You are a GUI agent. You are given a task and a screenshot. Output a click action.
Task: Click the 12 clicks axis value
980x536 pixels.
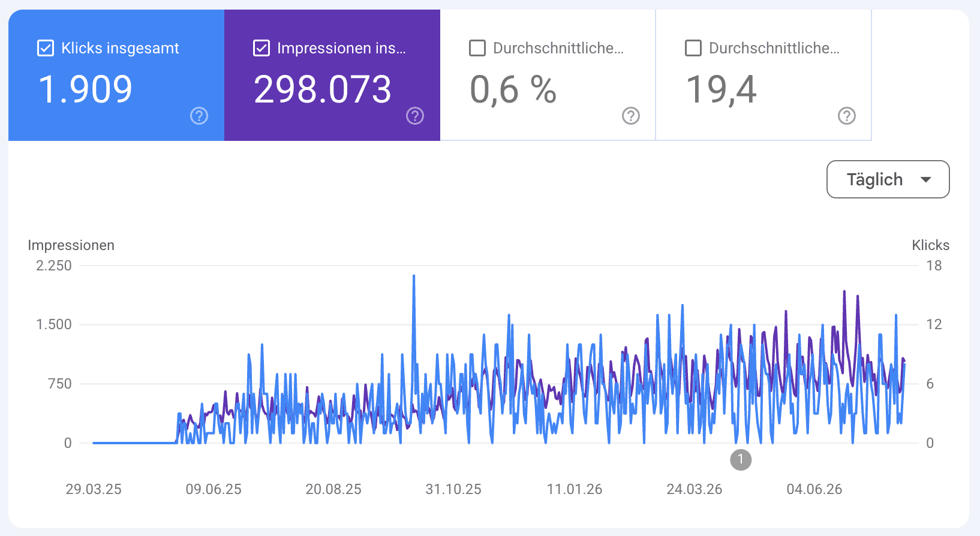click(x=934, y=324)
